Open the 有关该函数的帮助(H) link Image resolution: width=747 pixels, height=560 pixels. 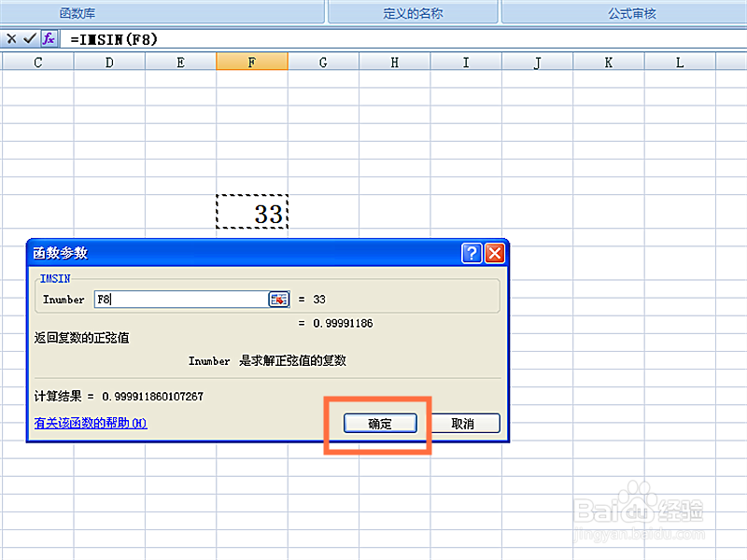[91, 423]
